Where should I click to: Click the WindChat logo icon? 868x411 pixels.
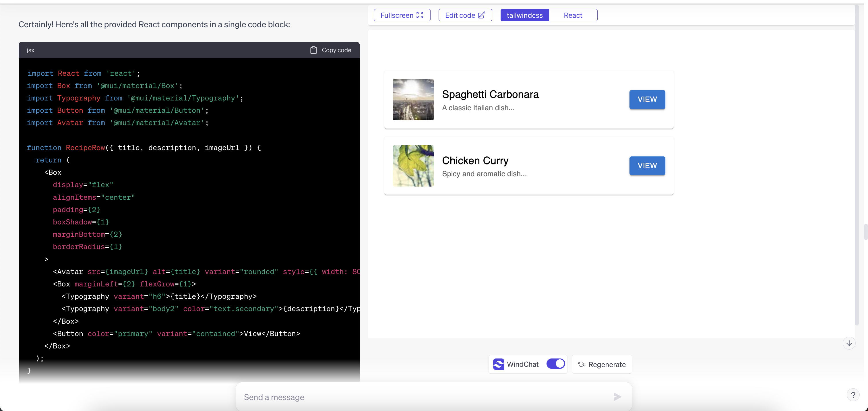498,364
